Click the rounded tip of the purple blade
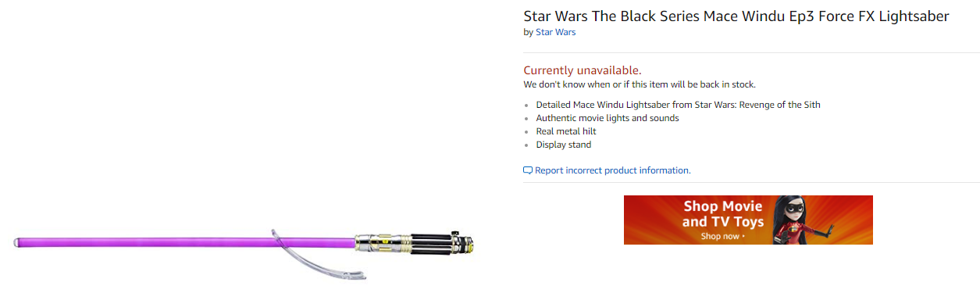Image resolution: width=980 pixels, height=304 pixels. click(18, 243)
